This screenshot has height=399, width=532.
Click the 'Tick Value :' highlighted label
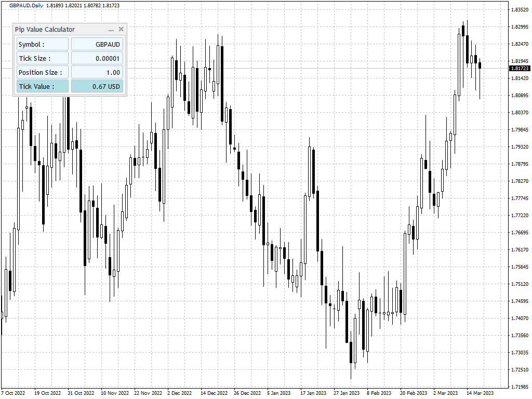pos(43,87)
